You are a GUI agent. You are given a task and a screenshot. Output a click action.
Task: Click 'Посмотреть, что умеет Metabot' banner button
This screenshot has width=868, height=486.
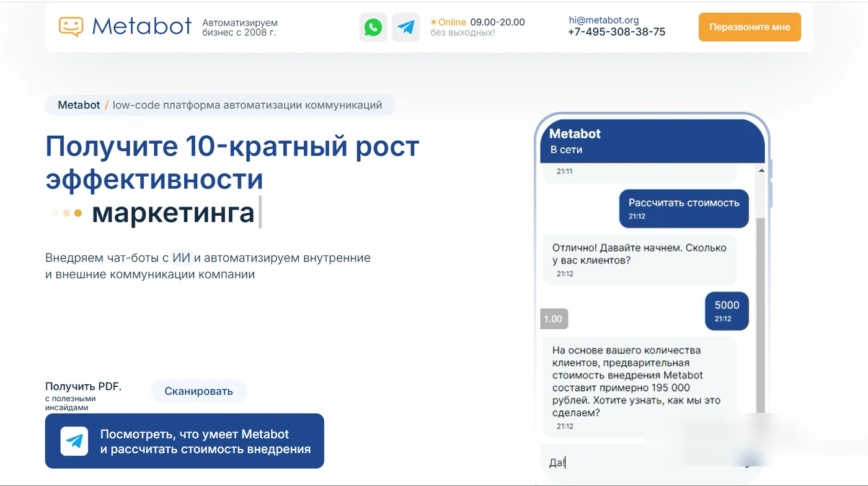coord(185,441)
